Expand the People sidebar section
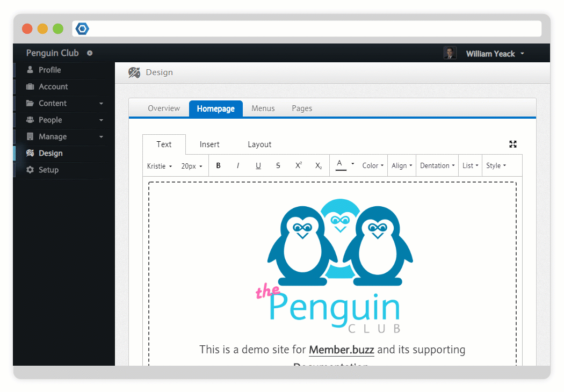The height and width of the screenshot is (392, 564). (x=64, y=120)
